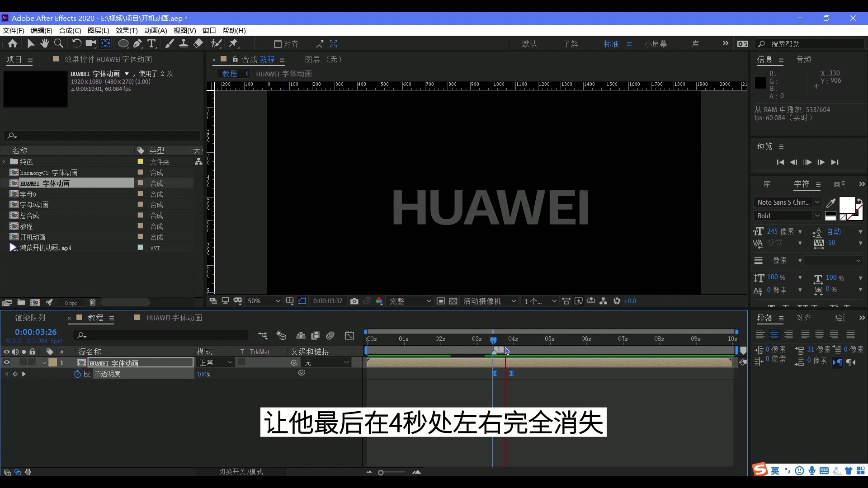Click the text fill color swatch

point(846,206)
